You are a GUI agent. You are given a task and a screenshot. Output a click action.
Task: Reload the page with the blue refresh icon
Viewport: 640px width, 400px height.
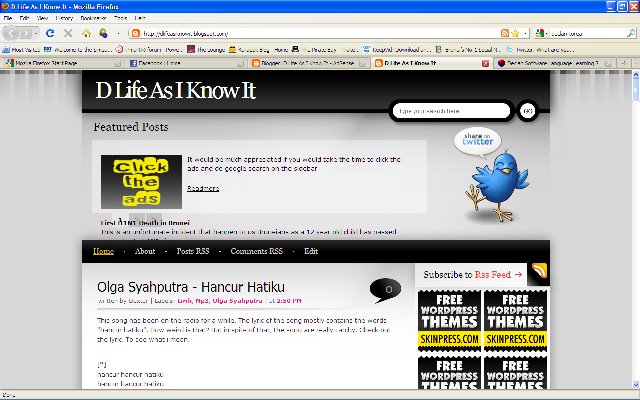50,33
